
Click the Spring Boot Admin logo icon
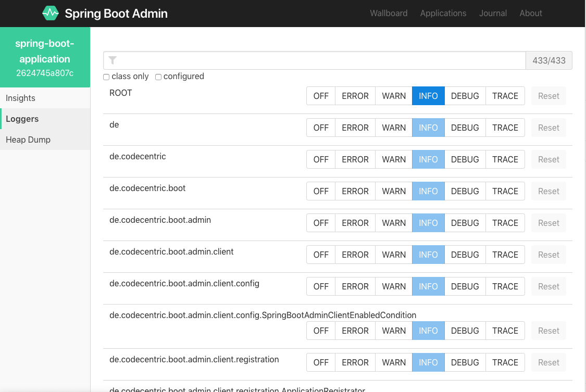point(51,12)
